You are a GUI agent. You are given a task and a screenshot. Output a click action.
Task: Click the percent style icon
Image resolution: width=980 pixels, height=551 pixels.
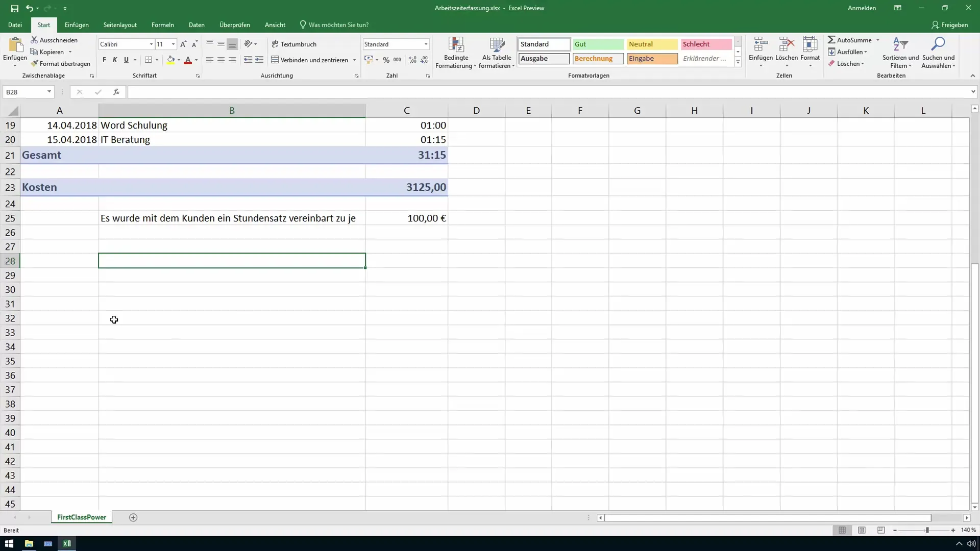pyautogui.click(x=386, y=60)
